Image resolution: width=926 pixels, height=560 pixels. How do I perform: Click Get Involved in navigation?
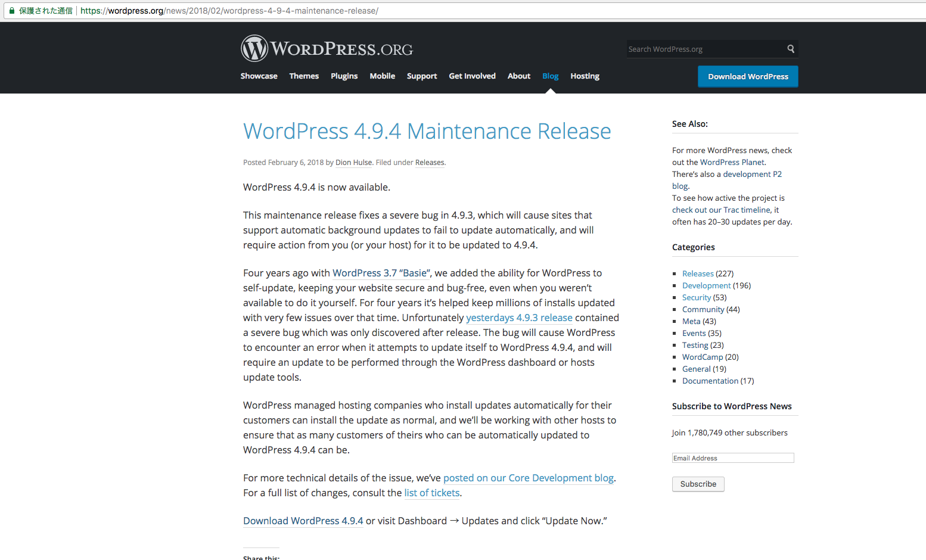click(x=472, y=76)
